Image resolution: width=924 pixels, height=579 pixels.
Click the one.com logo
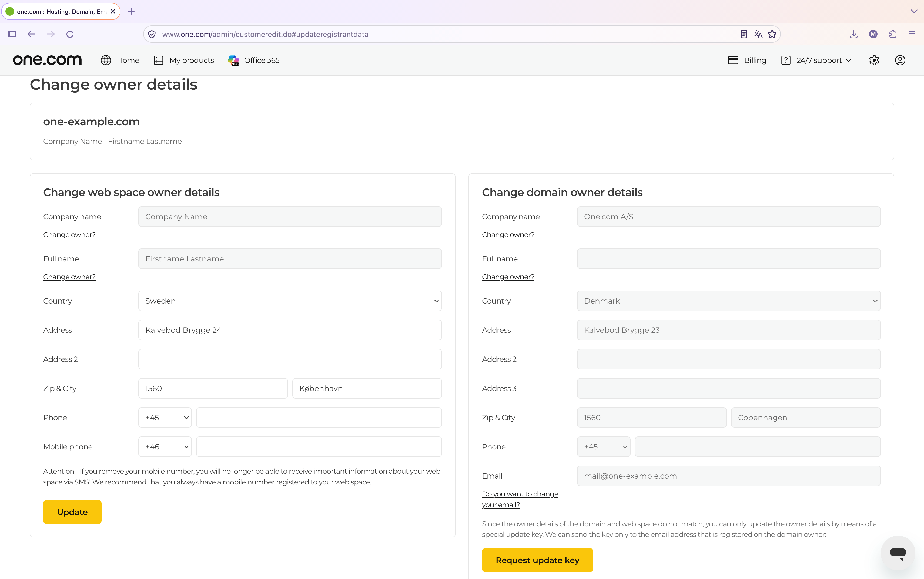coord(47,60)
